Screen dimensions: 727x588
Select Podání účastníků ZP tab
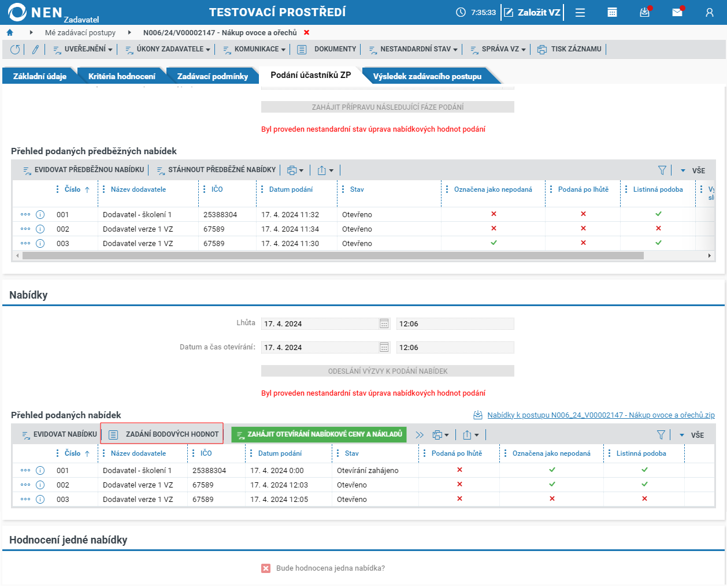click(311, 75)
